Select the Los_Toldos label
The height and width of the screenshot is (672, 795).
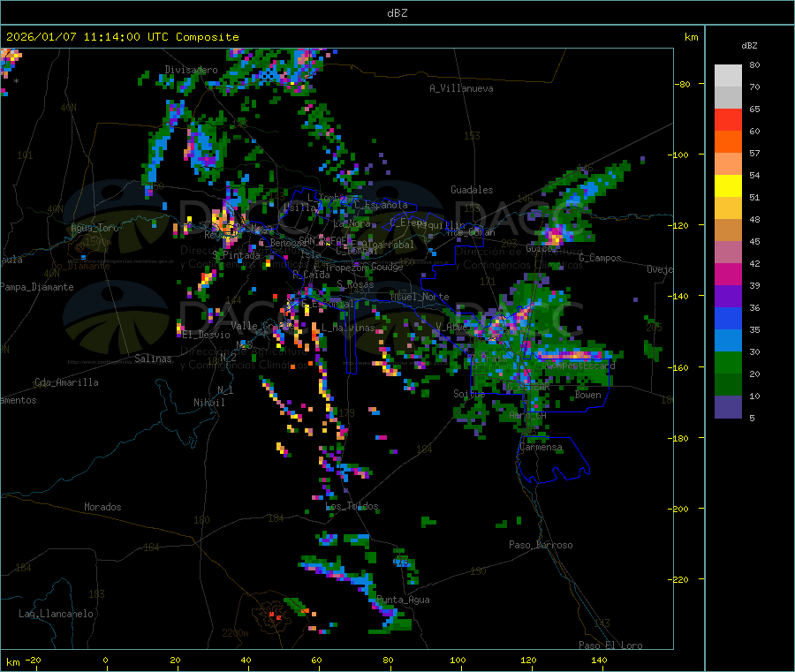coord(352,506)
